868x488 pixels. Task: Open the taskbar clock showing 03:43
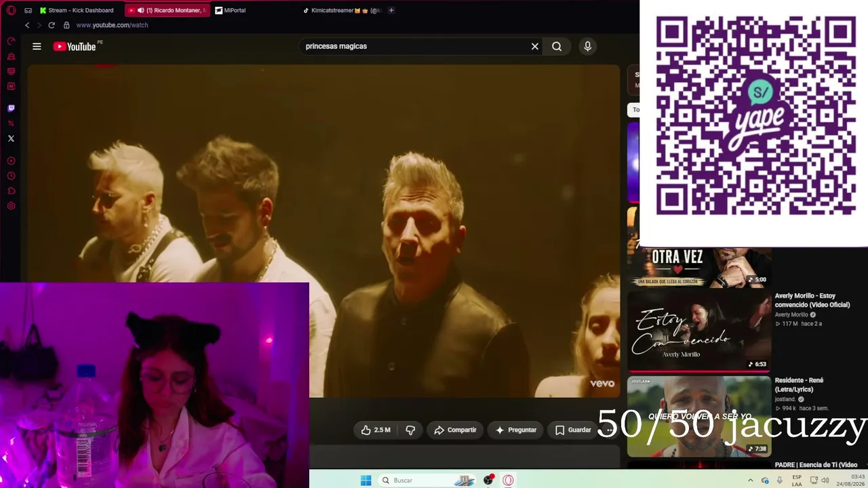click(x=850, y=481)
